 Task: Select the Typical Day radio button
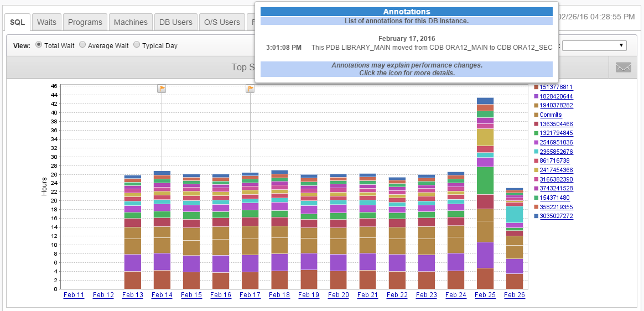(137, 45)
